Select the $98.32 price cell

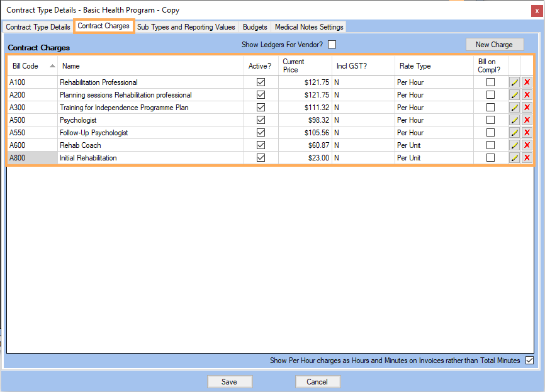tap(305, 120)
